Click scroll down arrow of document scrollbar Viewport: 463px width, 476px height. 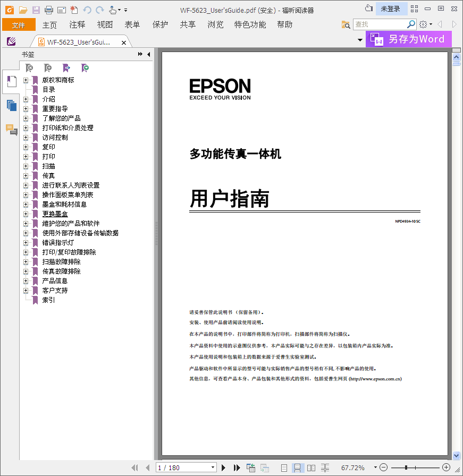click(456, 455)
